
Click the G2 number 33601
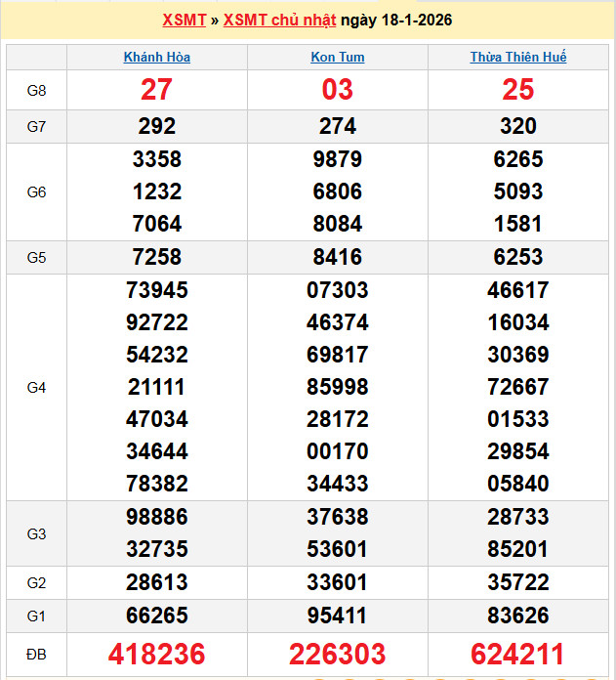pyautogui.click(x=337, y=583)
